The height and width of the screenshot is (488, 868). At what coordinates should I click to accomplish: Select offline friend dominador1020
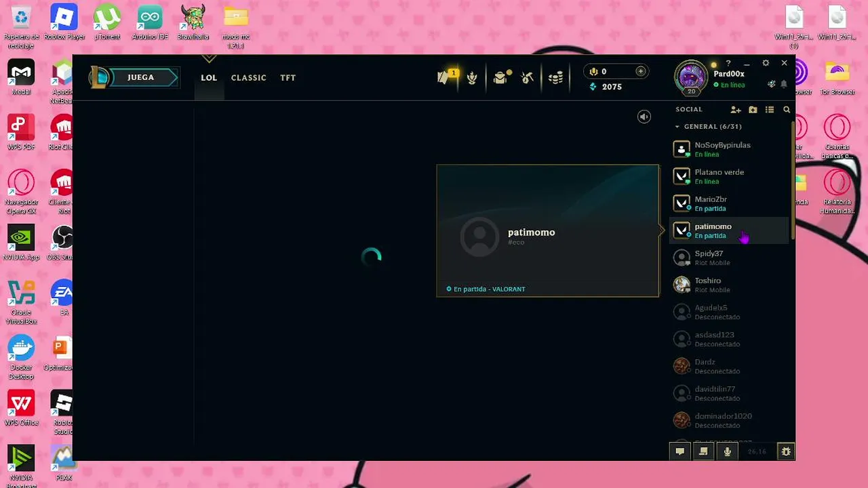pyautogui.click(x=730, y=420)
